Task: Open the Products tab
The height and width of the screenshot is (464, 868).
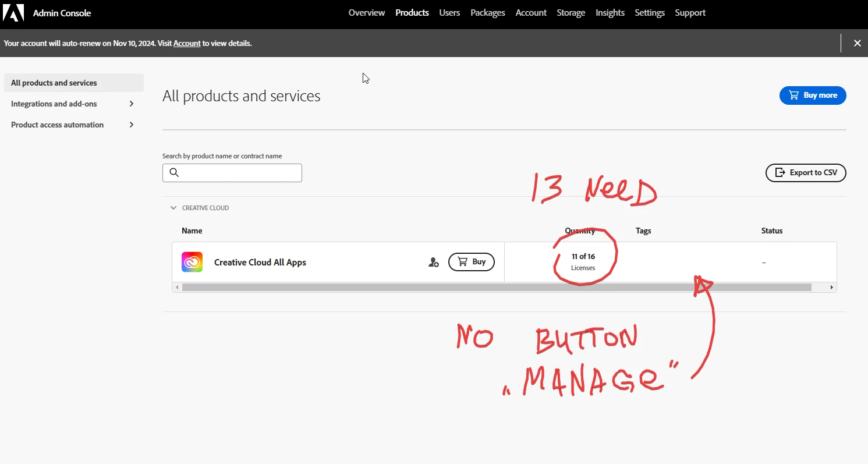Action: pos(412,13)
